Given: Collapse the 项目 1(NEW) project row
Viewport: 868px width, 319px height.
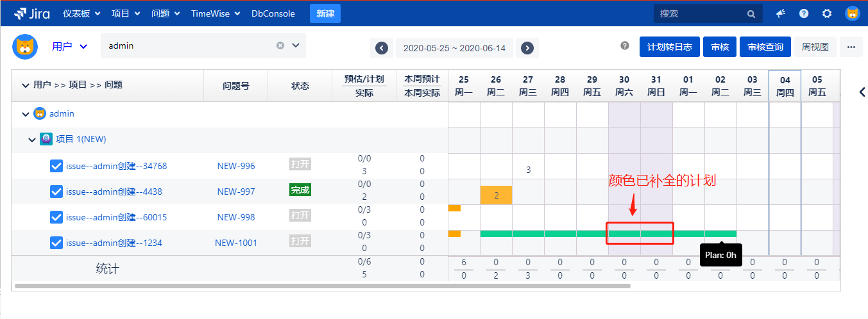Looking at the screenshot, I should coord(31,140).
